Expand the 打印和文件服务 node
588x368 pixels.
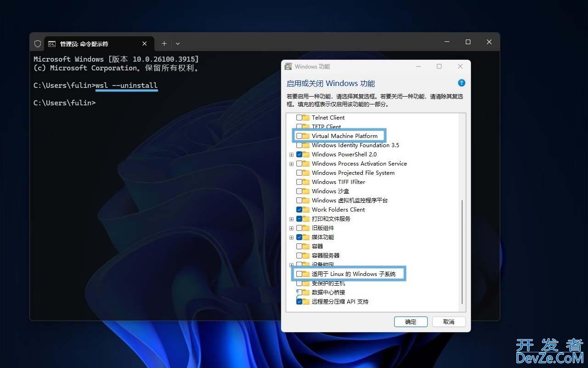pos(291,219)
